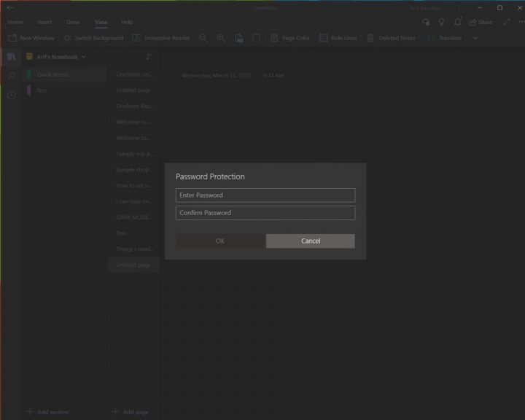The image size is (525, 420).
Task: Click the back arrow in the title bar
Action: point(10,7)
